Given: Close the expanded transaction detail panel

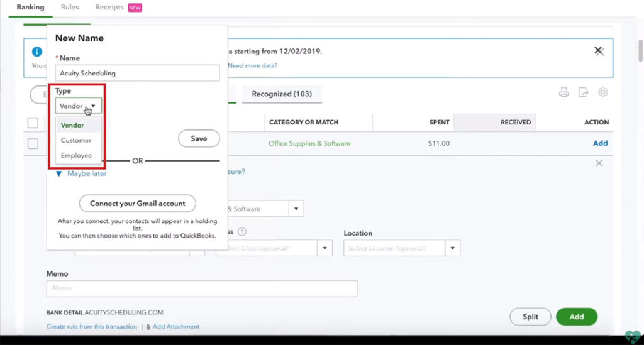Looking at the screenshot, I should click(599, 163).
